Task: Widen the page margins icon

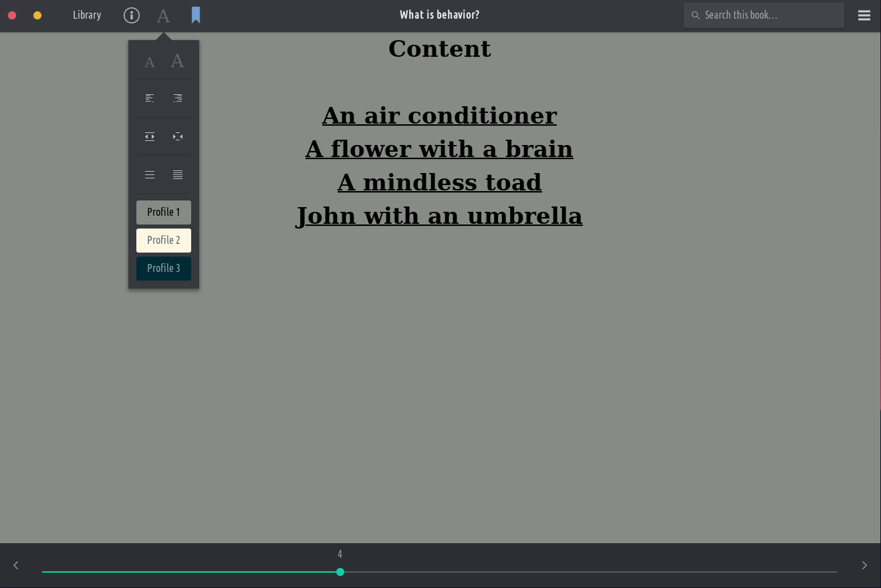Action: tap(150, 137)
